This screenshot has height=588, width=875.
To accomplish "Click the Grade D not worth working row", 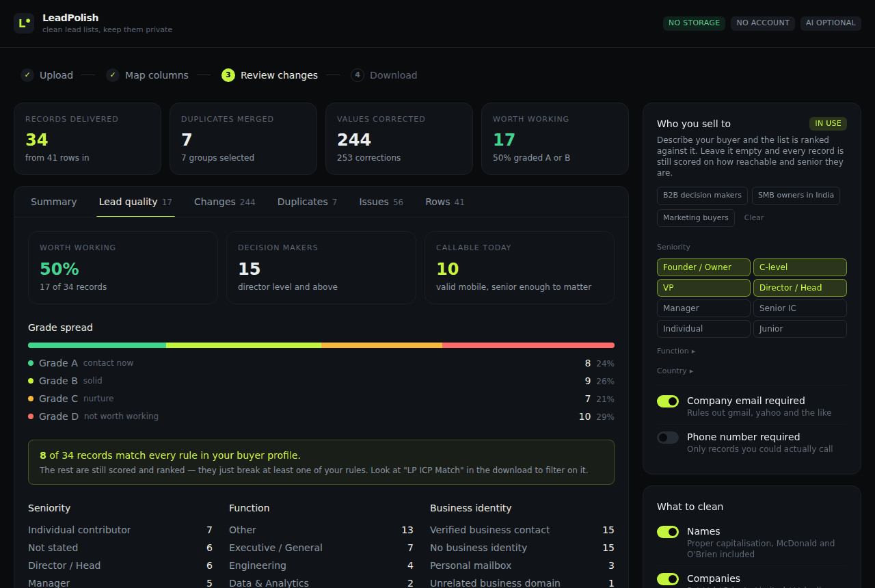I will [321, 416].
